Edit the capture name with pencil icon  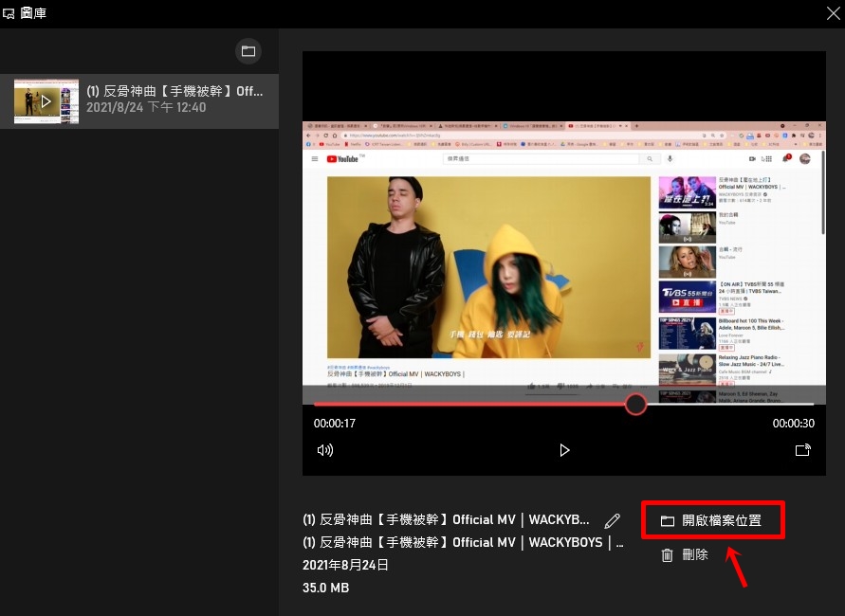pyautogui.click(x=613, y=520)
